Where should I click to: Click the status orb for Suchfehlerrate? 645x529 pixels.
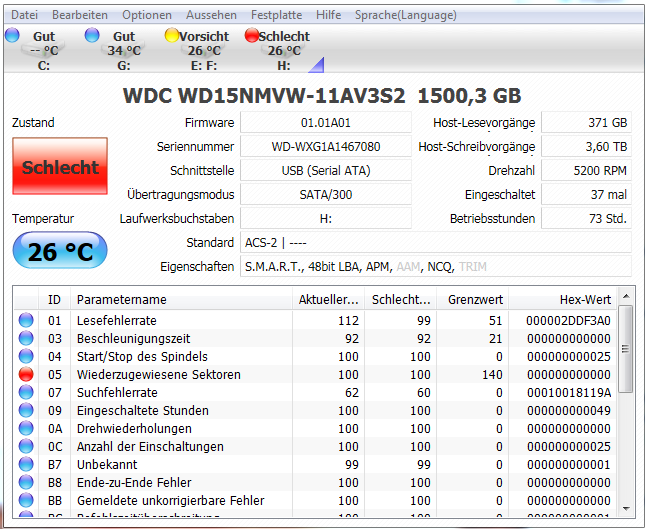coord(26,392)
